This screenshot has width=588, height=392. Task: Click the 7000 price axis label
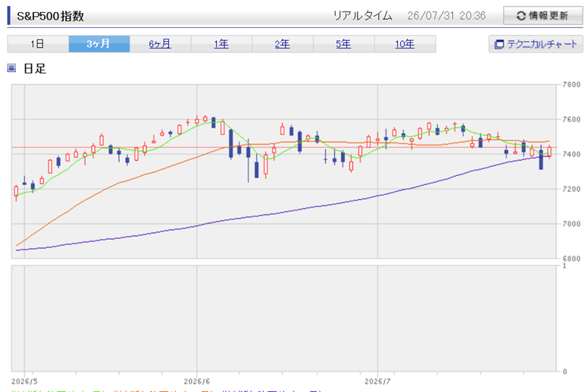coord(571,224)
